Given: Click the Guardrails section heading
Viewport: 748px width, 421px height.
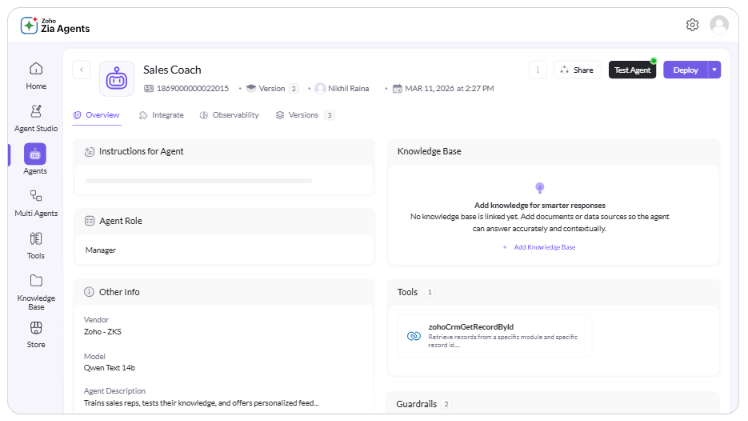Looking at the screenshot, I should (416, 404).
